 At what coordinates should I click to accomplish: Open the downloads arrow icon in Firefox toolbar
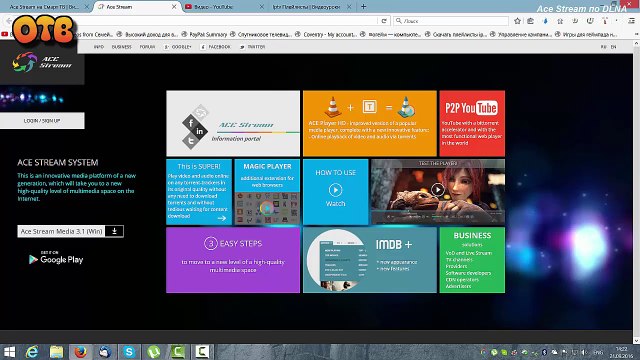click(x=545, y=21)
